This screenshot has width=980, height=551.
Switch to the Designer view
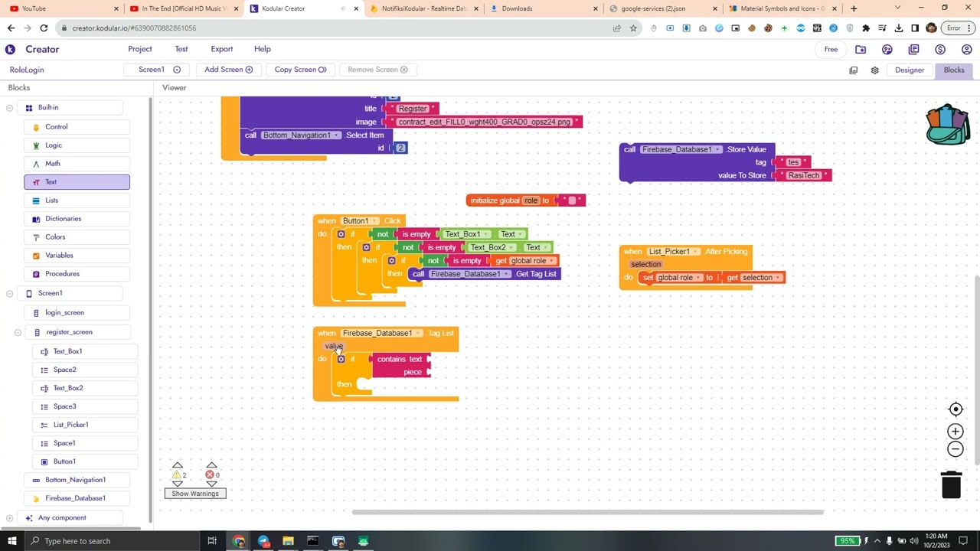point(910,70)
